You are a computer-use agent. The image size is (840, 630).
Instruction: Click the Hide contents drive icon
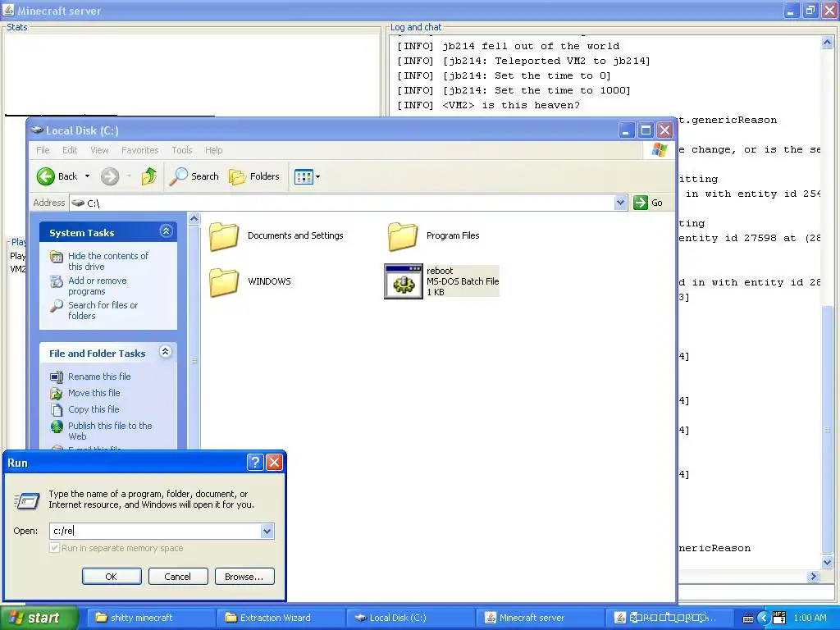pos(57,257)
